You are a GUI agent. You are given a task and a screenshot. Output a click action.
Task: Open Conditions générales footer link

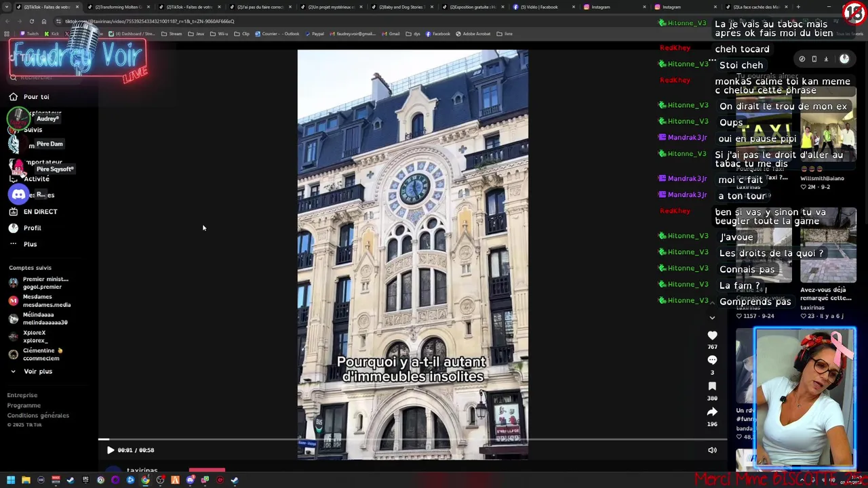38,415
